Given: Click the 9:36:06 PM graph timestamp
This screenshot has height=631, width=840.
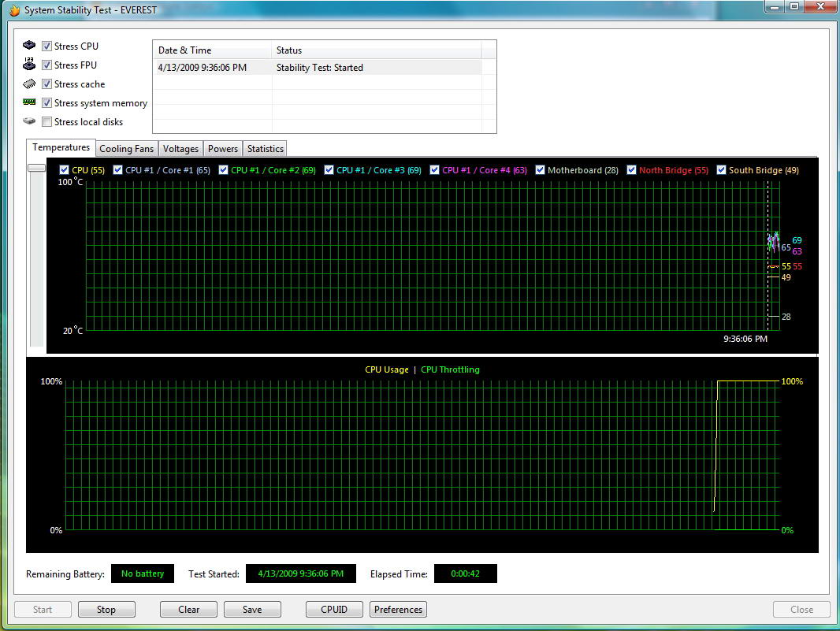Looking at the screenshot, I should click(745, 339).
